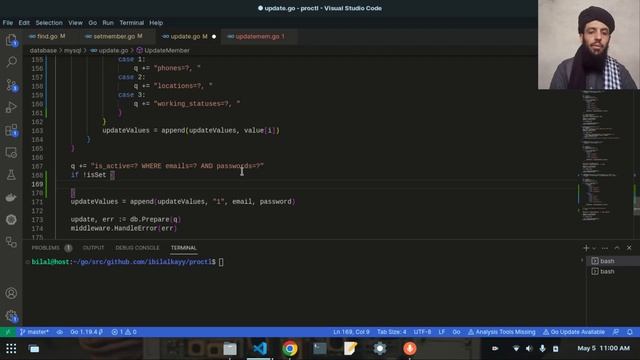Open the Testing flask icon
Viewport: 640px width, 360px height.
point(11,175)
